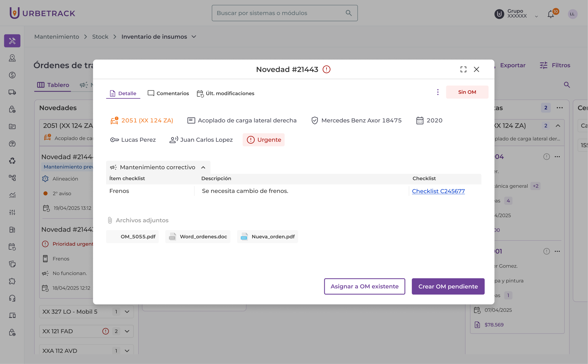This screenshot has height=364, width=588.
Task: Click the headset support sidebar icon
Action: 12,298
